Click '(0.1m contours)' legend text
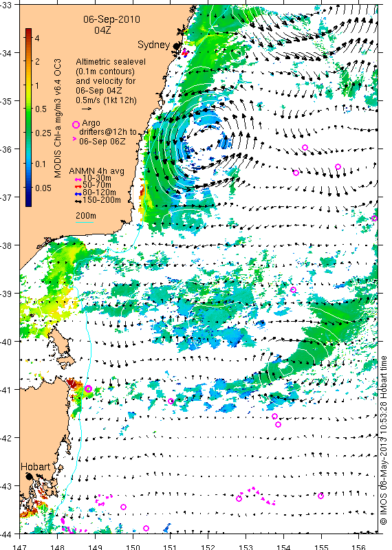 point(105,71)
